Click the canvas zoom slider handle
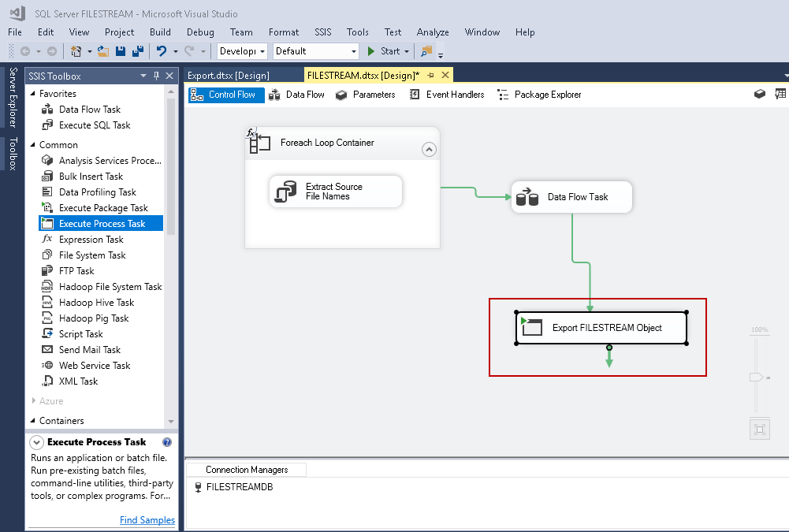 (x=757, y=378)
